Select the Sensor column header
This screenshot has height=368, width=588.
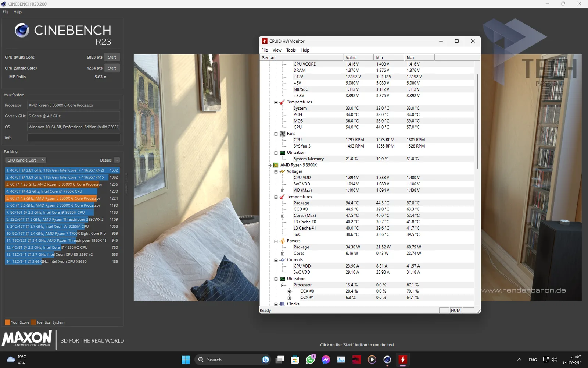[301, 57]
